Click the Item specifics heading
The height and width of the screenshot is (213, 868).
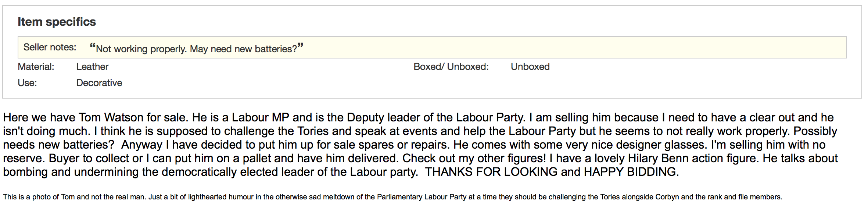[57, 22]
